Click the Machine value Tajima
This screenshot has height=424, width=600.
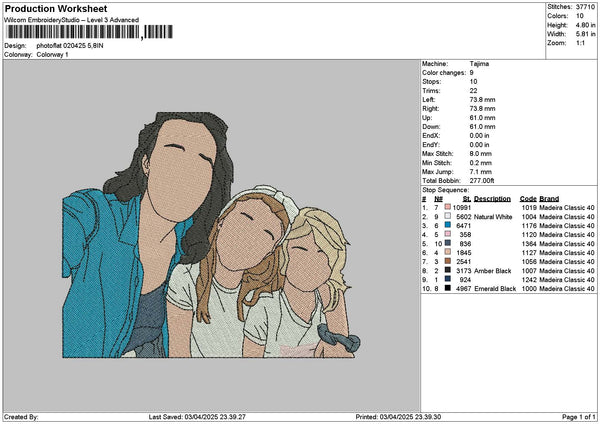[479, 64]
